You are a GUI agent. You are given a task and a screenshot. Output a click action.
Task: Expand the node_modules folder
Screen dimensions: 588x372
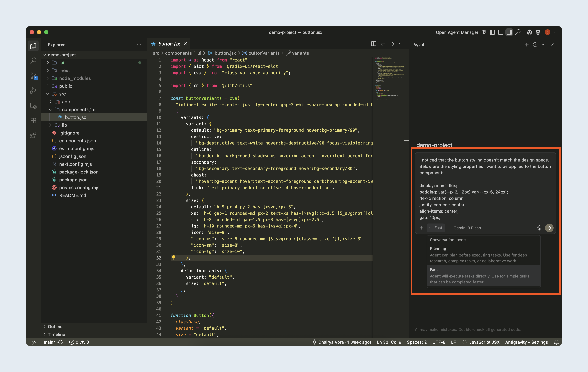(x=75, y=78)
